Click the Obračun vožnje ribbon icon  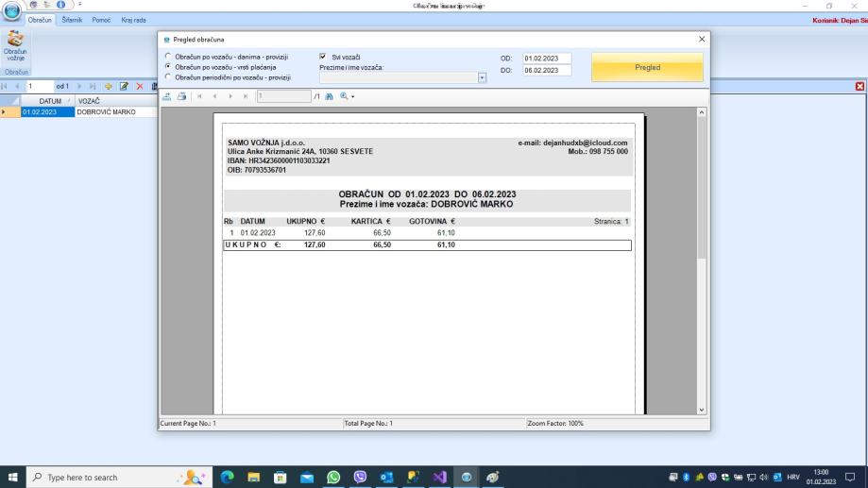pyautogui.click(x=15, y=46)
